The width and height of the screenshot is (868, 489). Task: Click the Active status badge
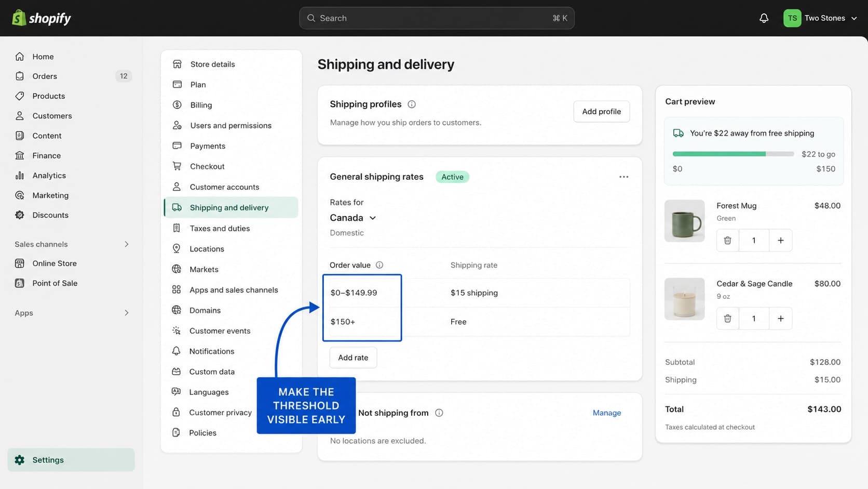pos(452,177)
